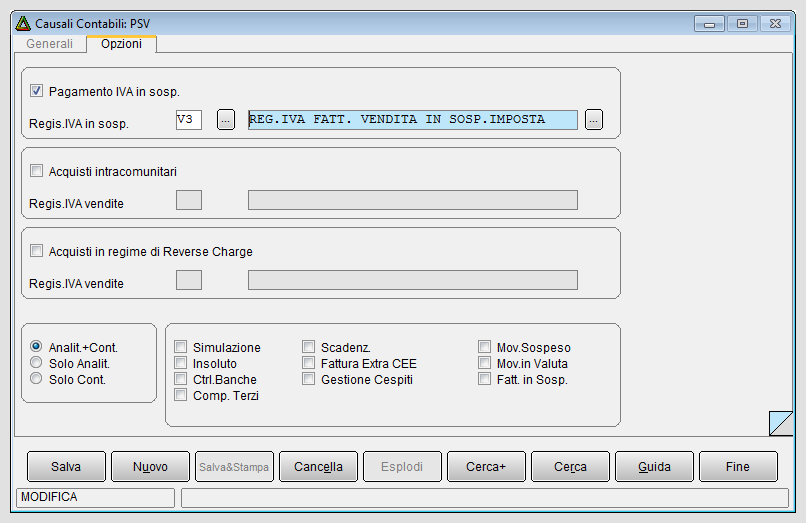Image resolution: width=806 pixels, height=523 pixels.
Task: Switch to the Generali tab
Action: [x=49, y=44]
